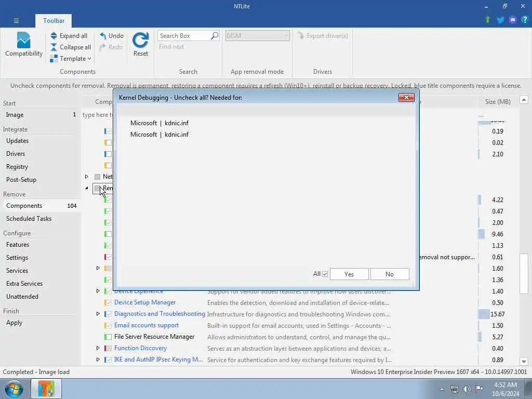Click No in Kernel Debugging dialog

point(390,274)
